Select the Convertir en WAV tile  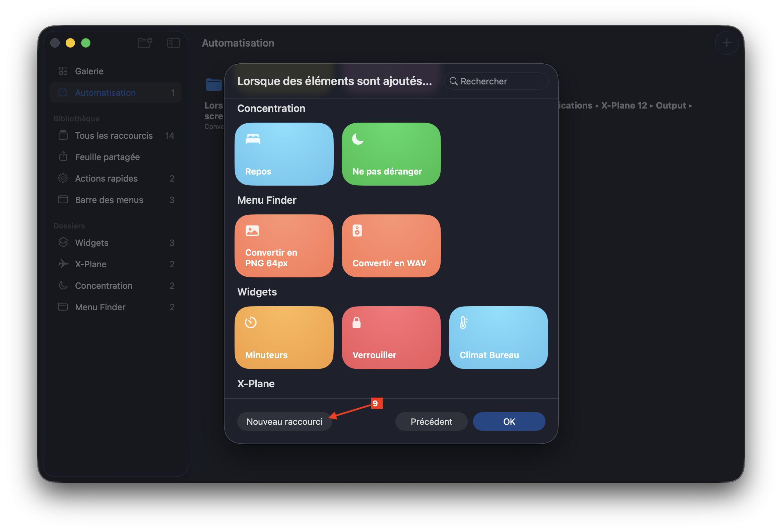click(x=391, y=246)
